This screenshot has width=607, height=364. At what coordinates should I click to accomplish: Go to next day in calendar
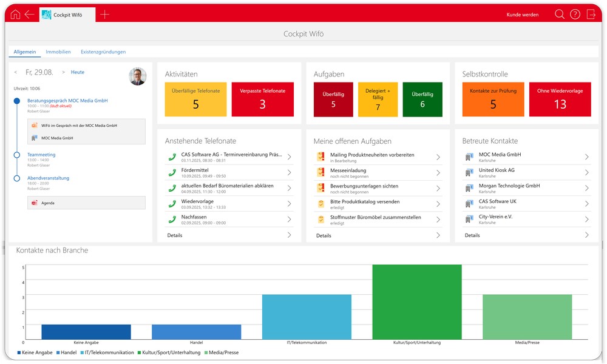63,72
